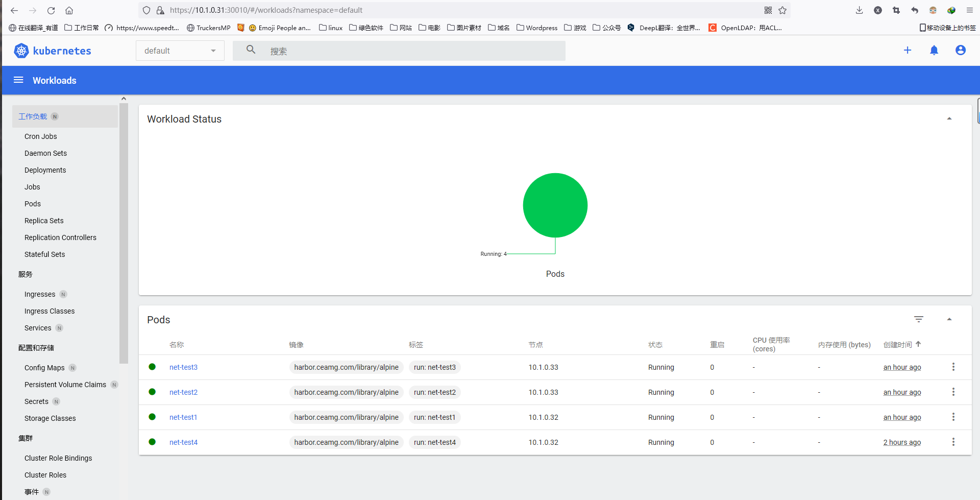The image size is (980, 500).
Task: Open Services in sidebar
Action: click(x=38, y=328)
